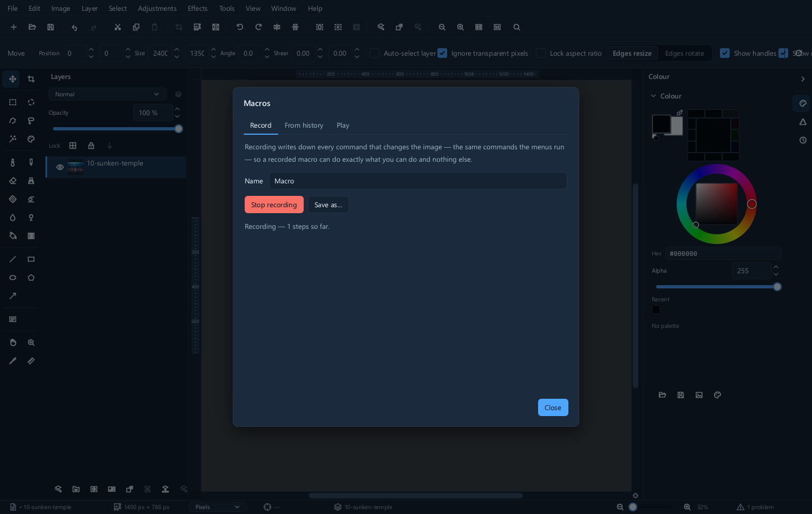Adjust the layer Opacity slider handle

click(x=179, y=129)
